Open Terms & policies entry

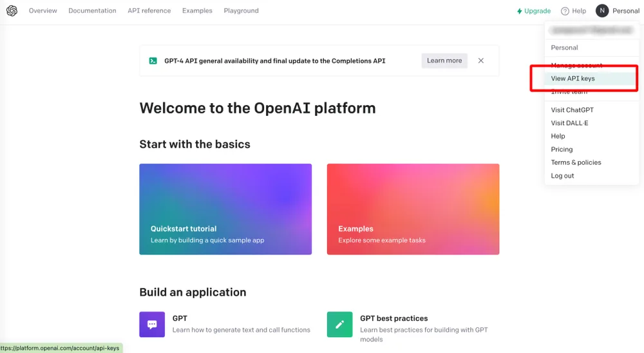(x=576, y=162)
